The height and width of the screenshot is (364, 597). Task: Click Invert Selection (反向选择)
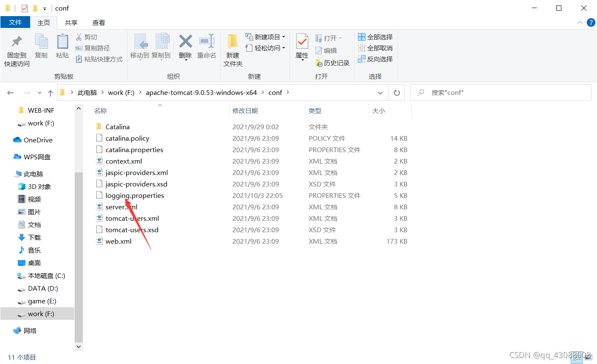[375, 59]
